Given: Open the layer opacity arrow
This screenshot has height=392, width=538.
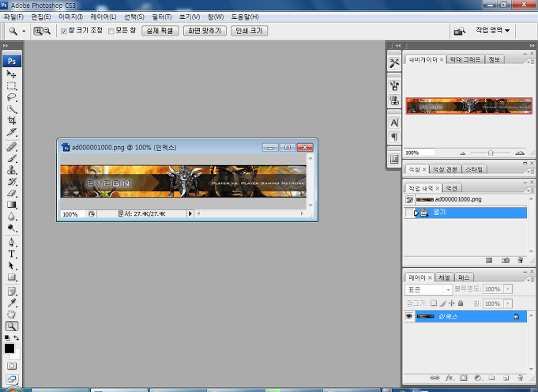Looking at the screenshot, I should (508, 289).
